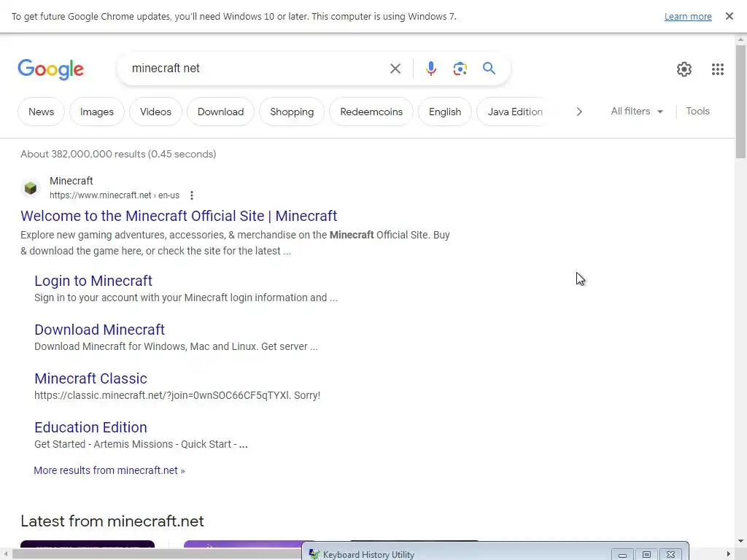Dismiss the Chrome update notification bar
This screenshot has height=560, width=747.
point(729,16)
